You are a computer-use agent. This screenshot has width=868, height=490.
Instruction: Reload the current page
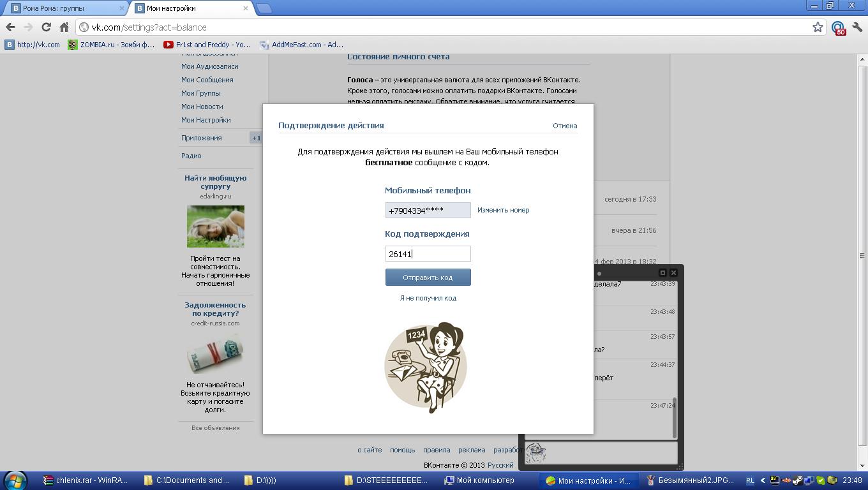46,27
